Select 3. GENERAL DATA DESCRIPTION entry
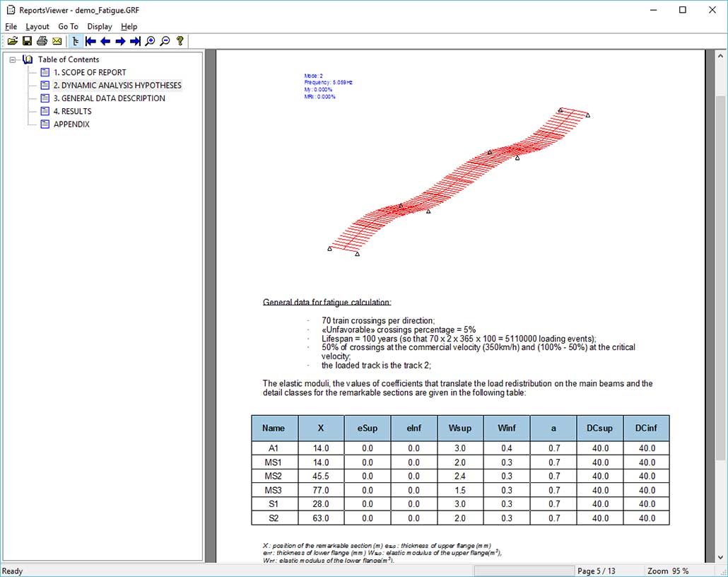Image resolution: width=728 pixels, height=577 pixels. tap(109, 98)
